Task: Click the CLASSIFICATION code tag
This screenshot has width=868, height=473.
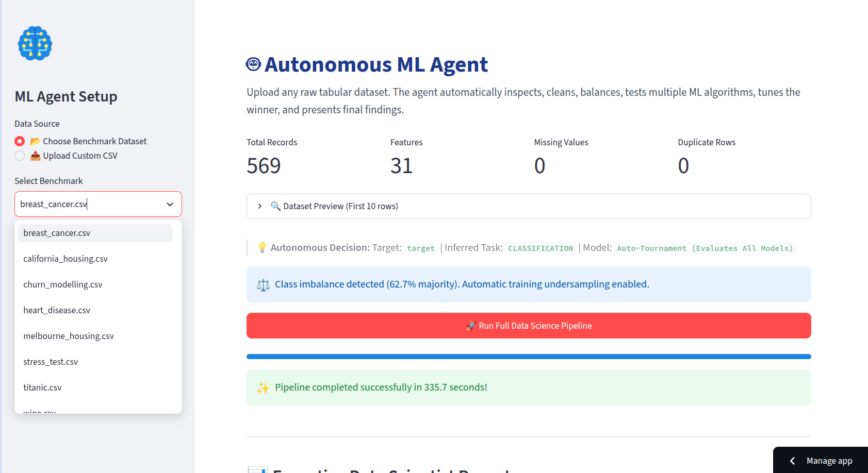Action: pyautogui.click(x=540, y=248)
